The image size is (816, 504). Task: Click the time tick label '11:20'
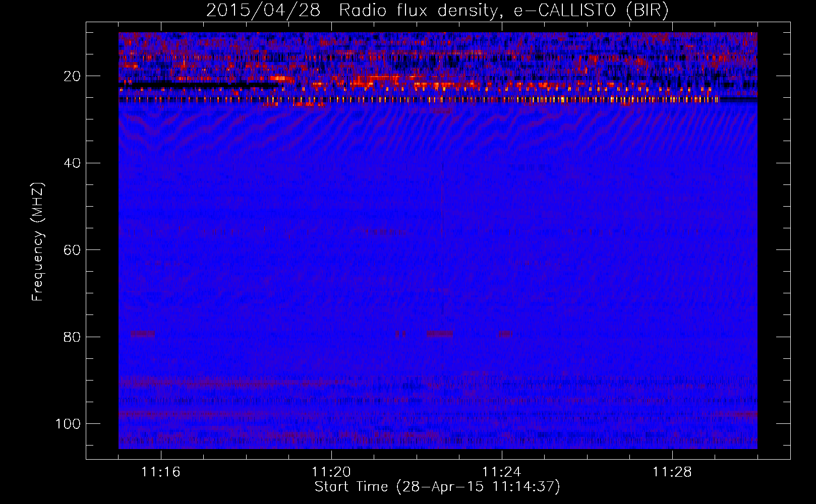[x=331, y=472]
